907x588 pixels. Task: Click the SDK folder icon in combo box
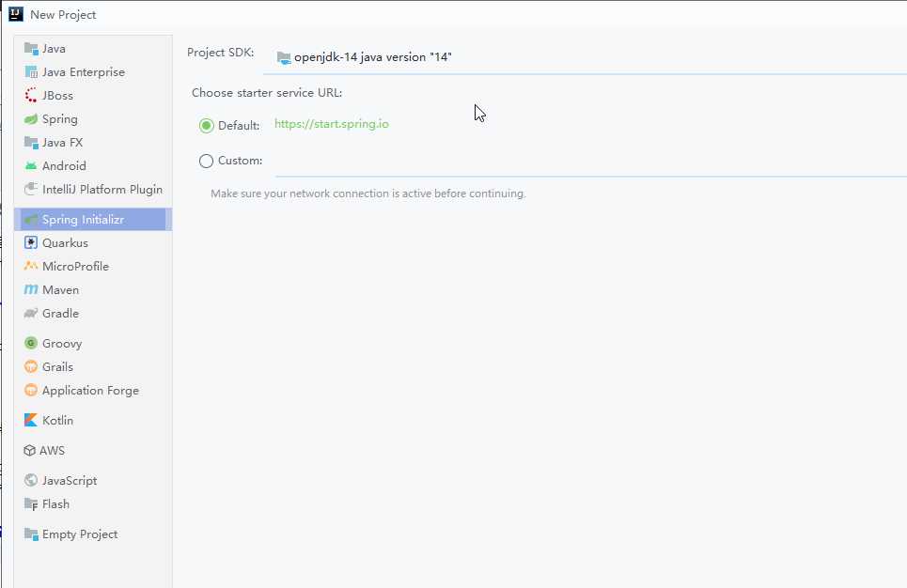coord(284,57)
